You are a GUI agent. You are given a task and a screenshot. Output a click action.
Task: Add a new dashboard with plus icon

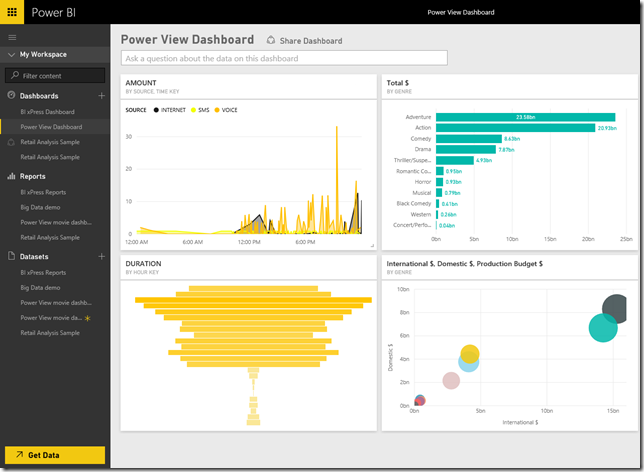(101, 96)
